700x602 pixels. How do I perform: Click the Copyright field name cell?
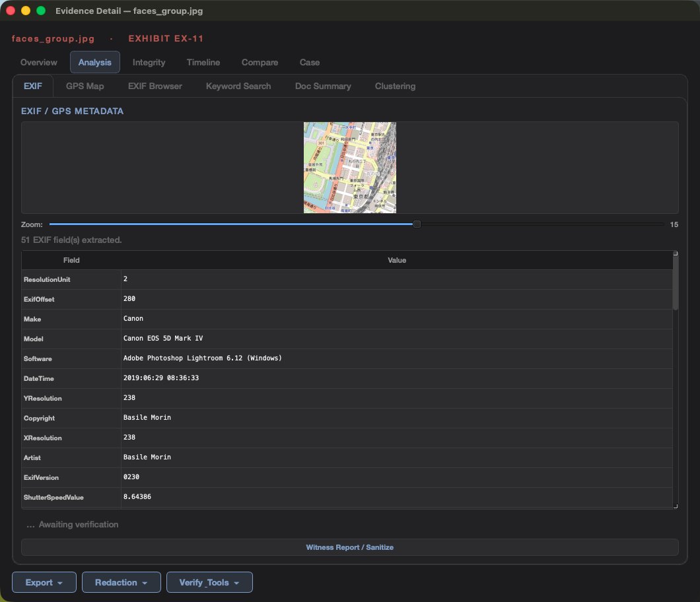pyautogui.click(x=71, y=418)
